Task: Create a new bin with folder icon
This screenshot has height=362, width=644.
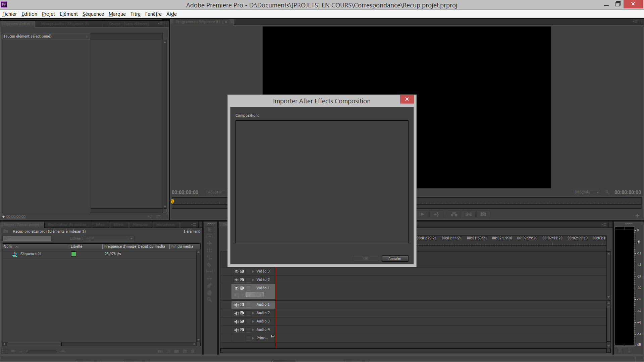Action: (x=176, y=351)
